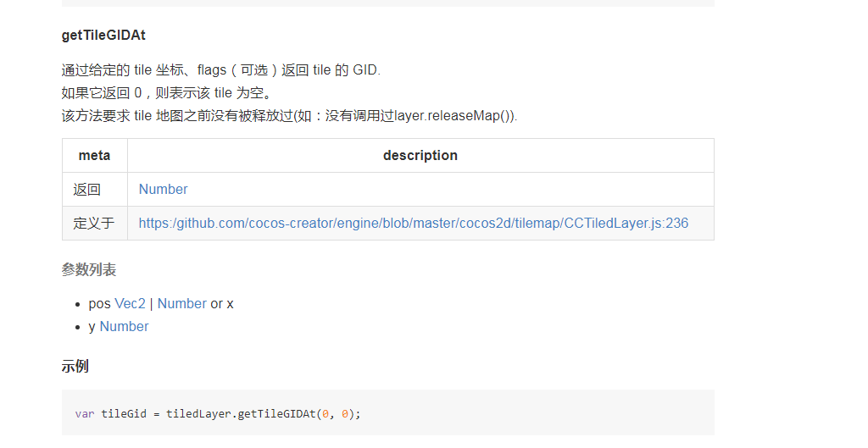This screenshot has width=868, height=448.
Task: Open the Number link beside Vec2
Action: (181, 304)
